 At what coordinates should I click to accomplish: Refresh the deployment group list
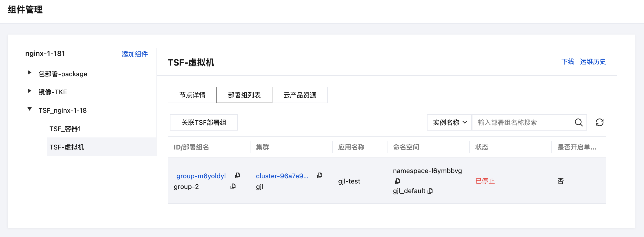pos(600,122)
